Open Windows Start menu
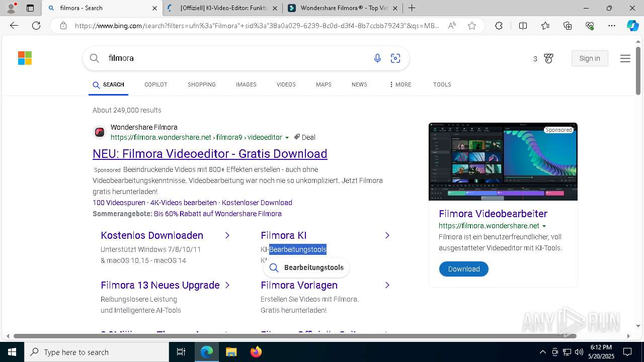The width and height of the screenshot is (644, 362). coord(12,352)
